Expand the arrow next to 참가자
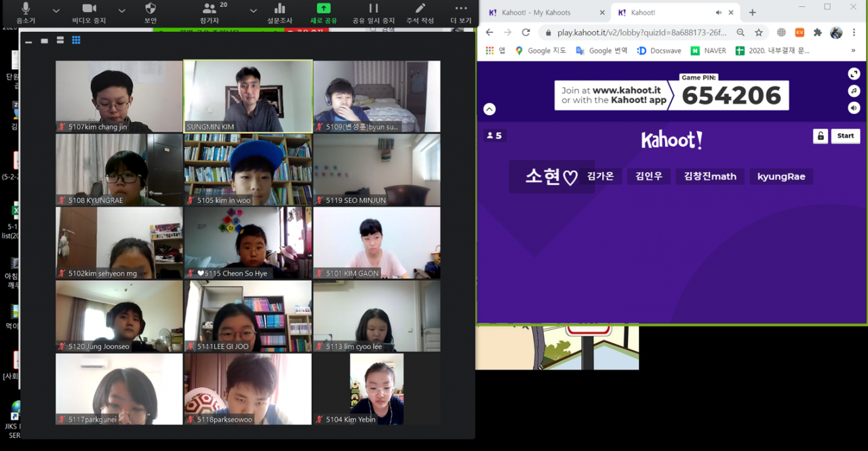Viewport: 868px width, 451px height. [253, 10]
